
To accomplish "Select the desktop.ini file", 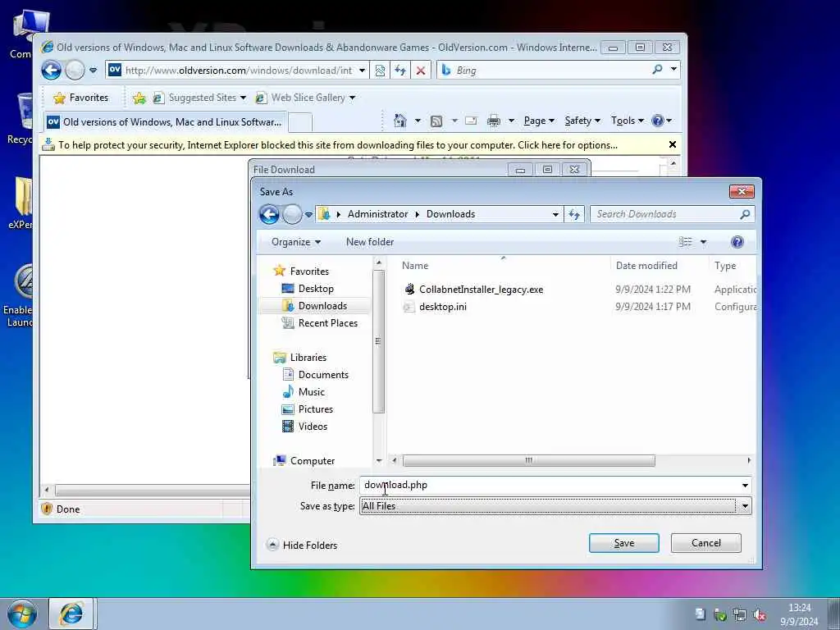I will pos(442,307).
